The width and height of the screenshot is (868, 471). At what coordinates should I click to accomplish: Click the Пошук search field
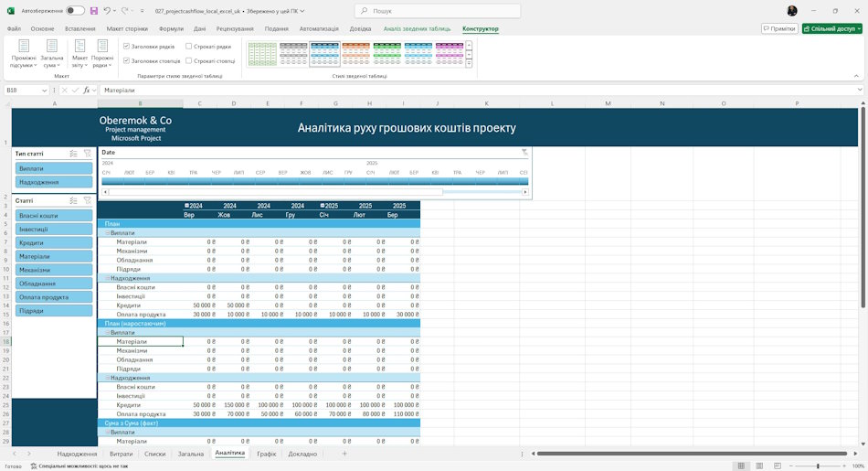(x=438, y=11)
